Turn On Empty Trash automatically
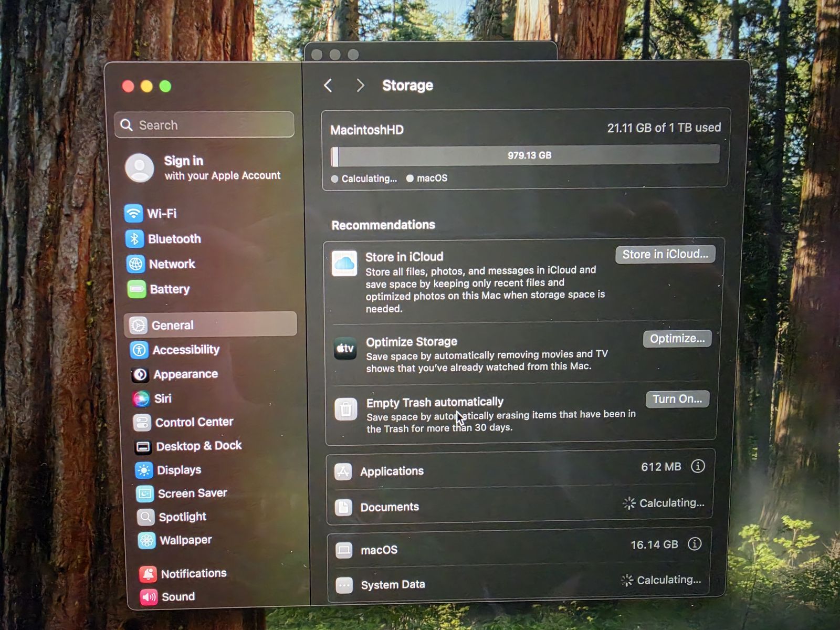The image size is (840, 630). tap(677, 399)
